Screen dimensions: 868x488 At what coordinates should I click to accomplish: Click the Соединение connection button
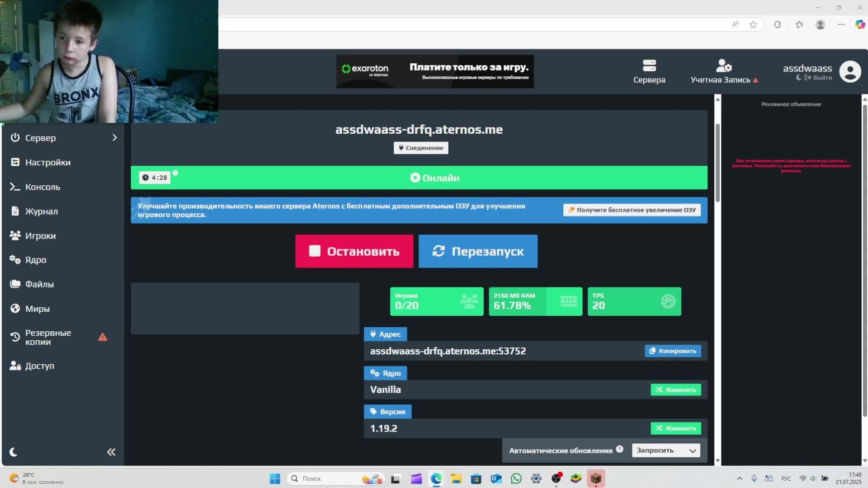tap(420, 148)
